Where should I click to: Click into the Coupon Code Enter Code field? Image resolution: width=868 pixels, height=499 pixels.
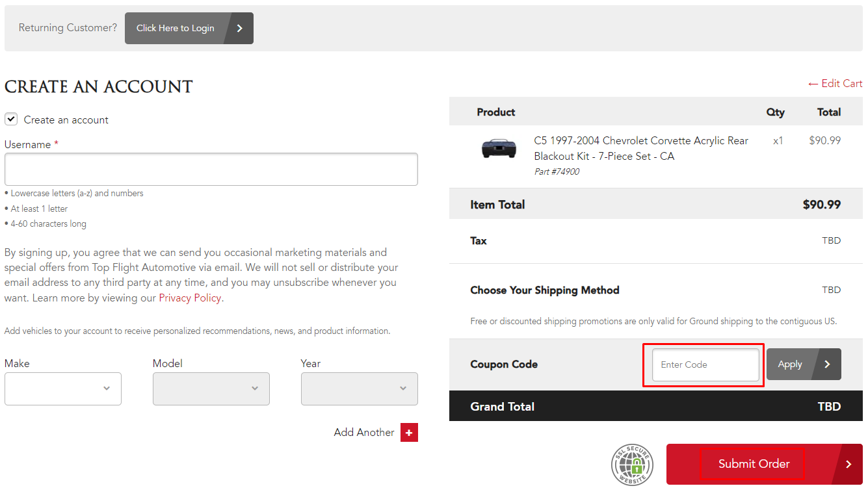[x=705, y=365]
